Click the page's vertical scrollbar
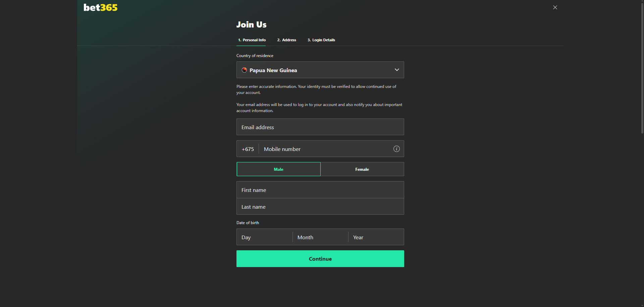The height and width of the screenshot is (307, 644). tap(642, 67)
